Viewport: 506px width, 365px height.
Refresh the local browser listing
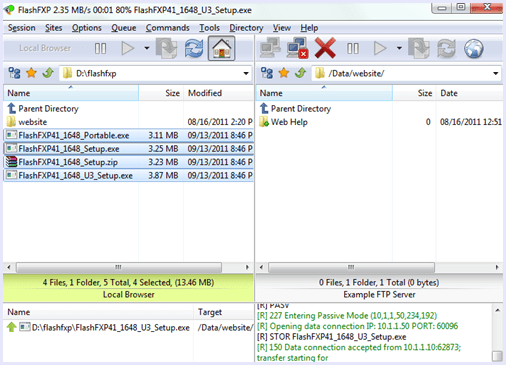[x=194, y=48]
